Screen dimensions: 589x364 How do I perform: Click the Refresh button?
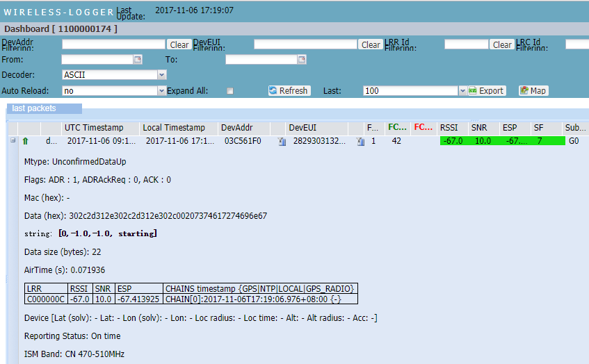(289, 91)
